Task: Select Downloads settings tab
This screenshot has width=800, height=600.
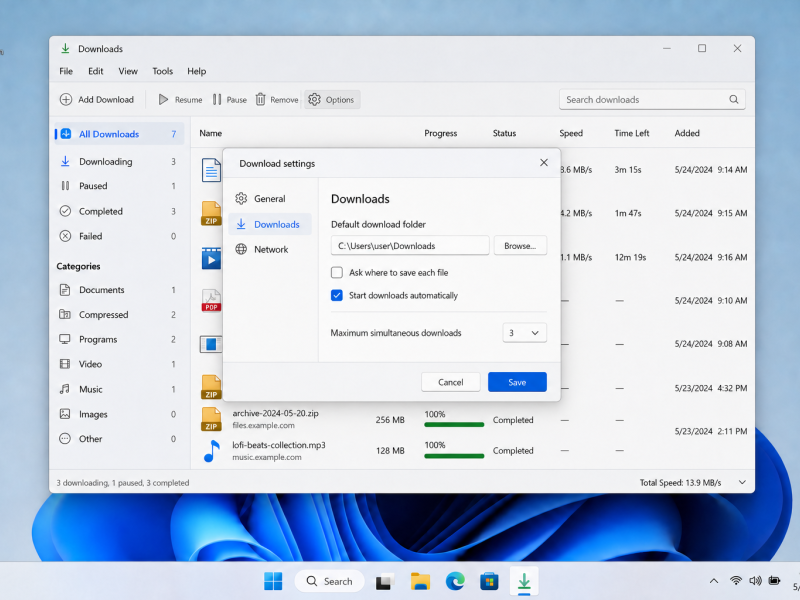Action: [270, 224]
